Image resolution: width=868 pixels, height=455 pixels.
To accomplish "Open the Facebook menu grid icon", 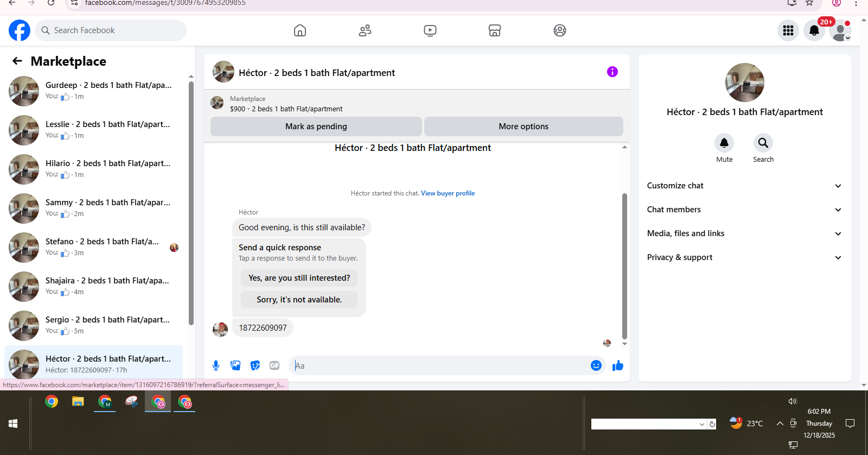I will [788, 30].
